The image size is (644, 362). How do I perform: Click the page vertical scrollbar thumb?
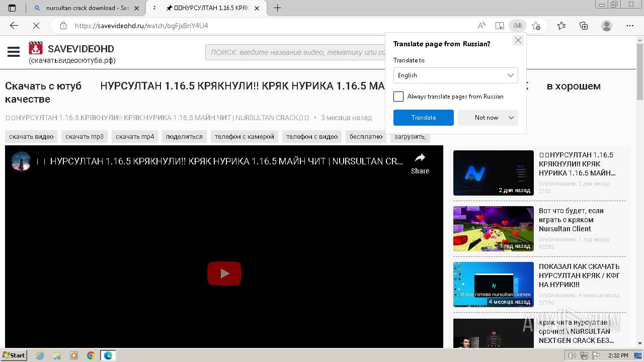(639, 71)
